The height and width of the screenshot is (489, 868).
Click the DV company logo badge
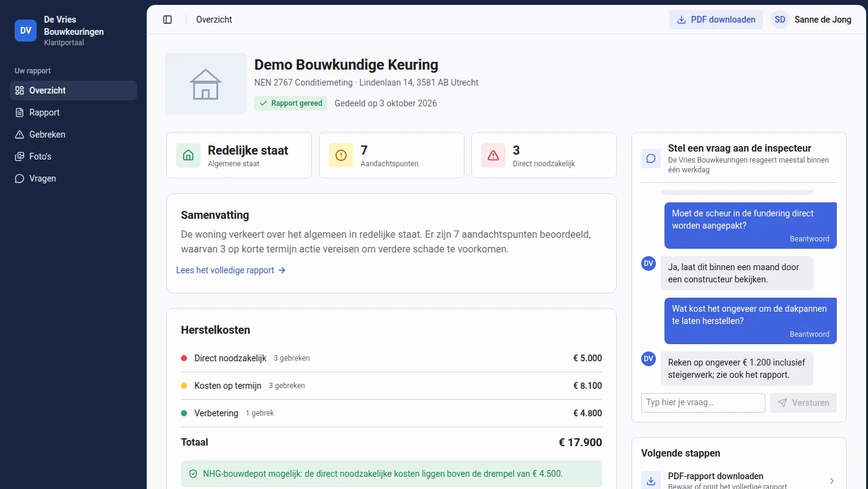pyautogui.click(x=26, y=31)
